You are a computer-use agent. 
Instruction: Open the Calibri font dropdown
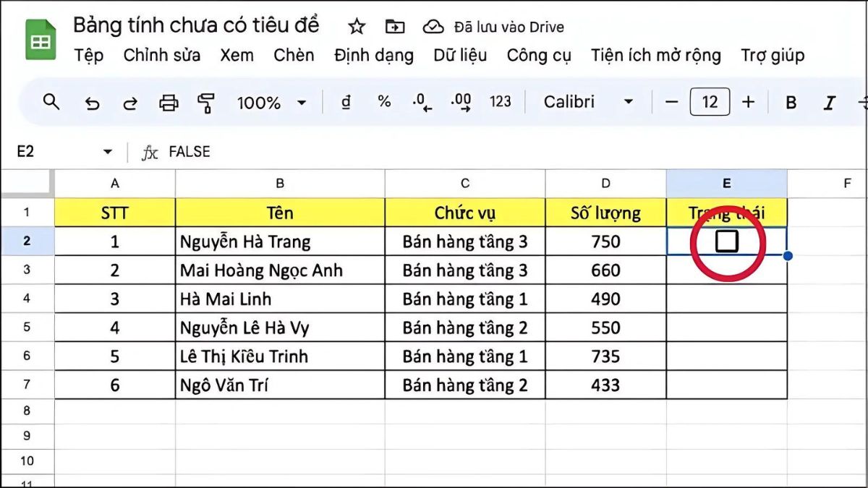point(589,102)
